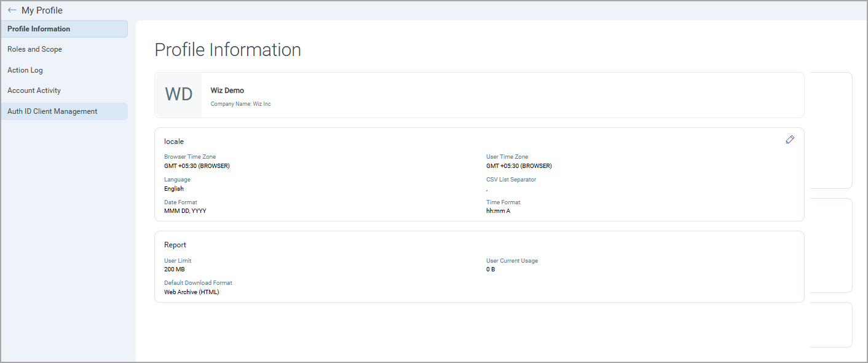The image size is (868, 363).
Task: Click the Date Format value MMM DD, YYYY
Action: [x=185, y=211]
